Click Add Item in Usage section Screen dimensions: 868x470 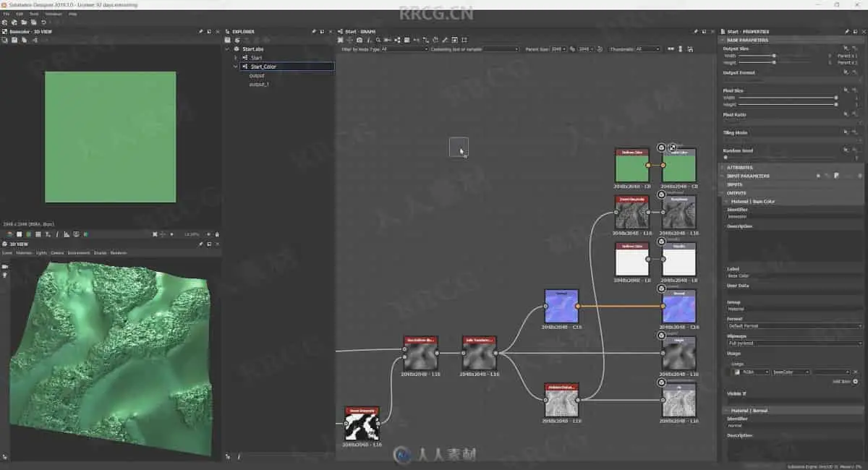coord(846,381)
